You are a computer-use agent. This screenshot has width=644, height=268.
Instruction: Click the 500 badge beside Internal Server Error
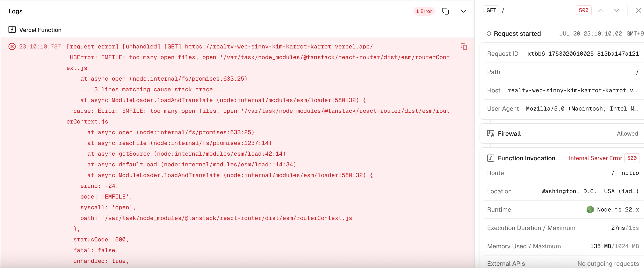click(631, 158)
